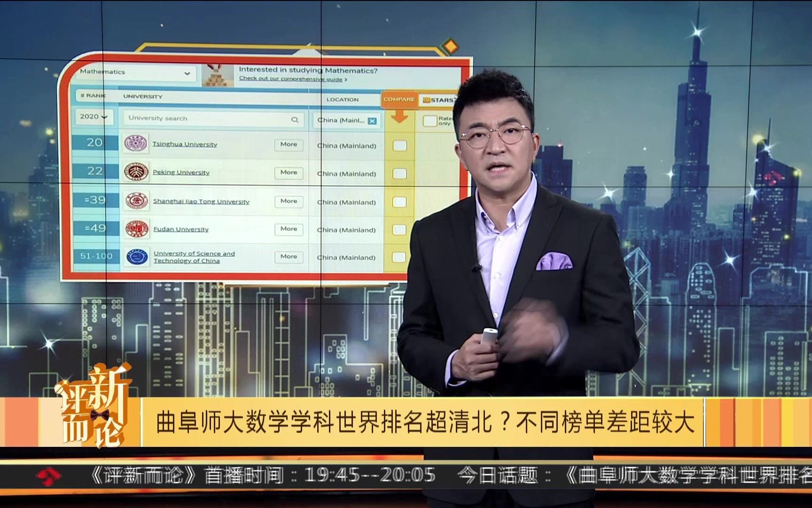Open 'Check out our comprehensive guide' link
The image size is (812, 508).
[x=293, y=79]
